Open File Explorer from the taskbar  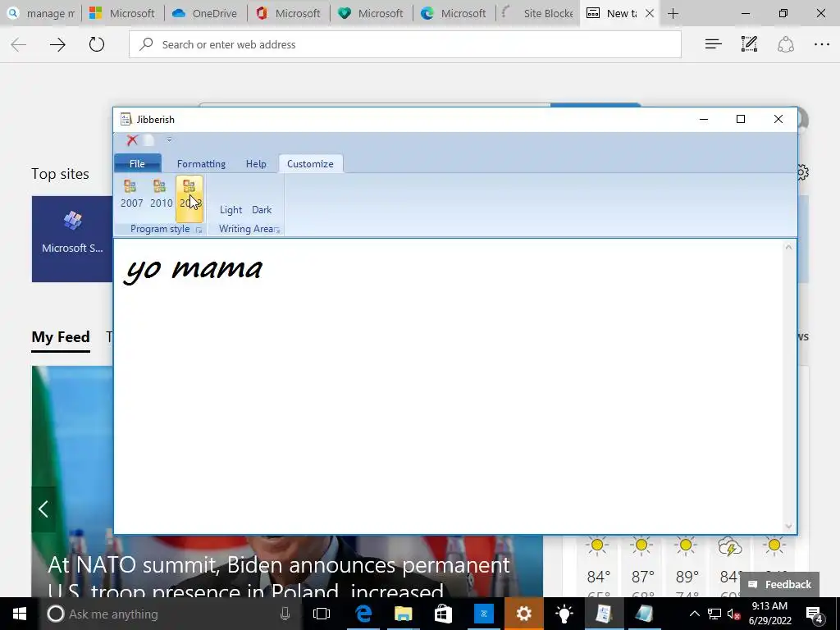[404, 614]
